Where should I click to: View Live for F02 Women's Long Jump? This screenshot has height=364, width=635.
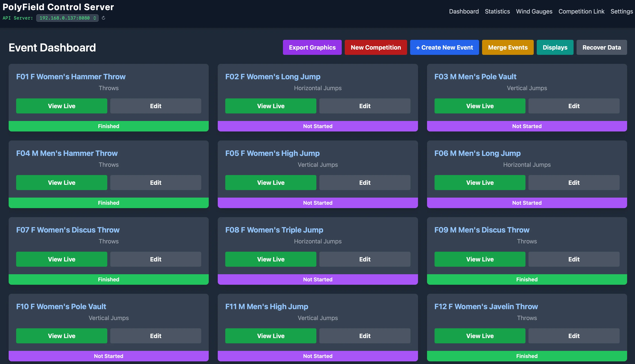coord(271,106)
